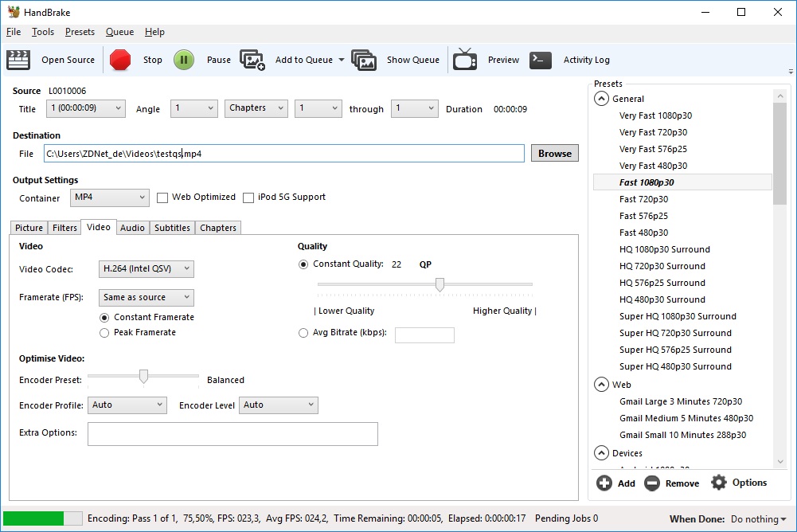This screenshot has height=532, width=797.
Task: Switch to the Picture tab
Action: tap(29, 228)
